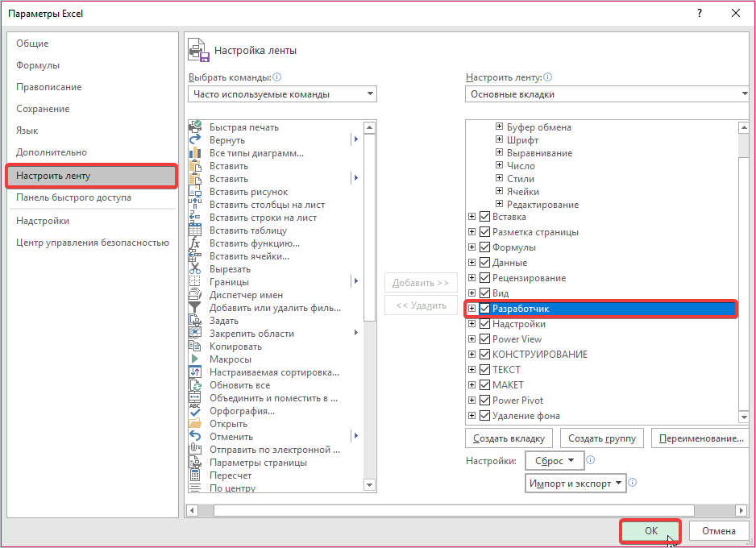756x548 pixels.
Task: Select the Insert Table command icon
Action: [195, 230]
